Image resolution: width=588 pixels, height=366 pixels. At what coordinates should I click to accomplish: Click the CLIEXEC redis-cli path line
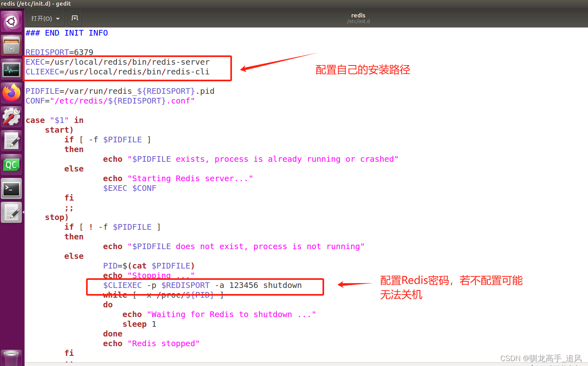[118, 72]
